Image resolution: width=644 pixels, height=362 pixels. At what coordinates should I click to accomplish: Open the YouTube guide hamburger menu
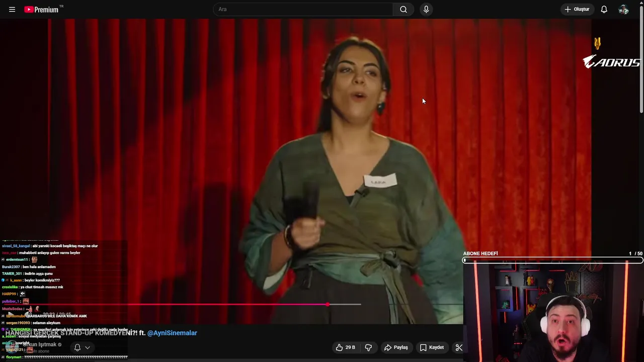click(x=12, y=10)
